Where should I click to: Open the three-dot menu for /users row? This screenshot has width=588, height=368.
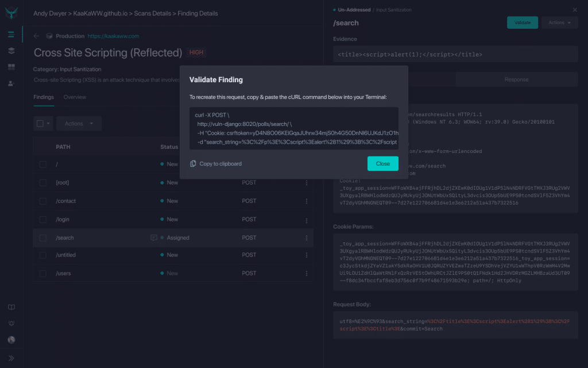[307, 274]
